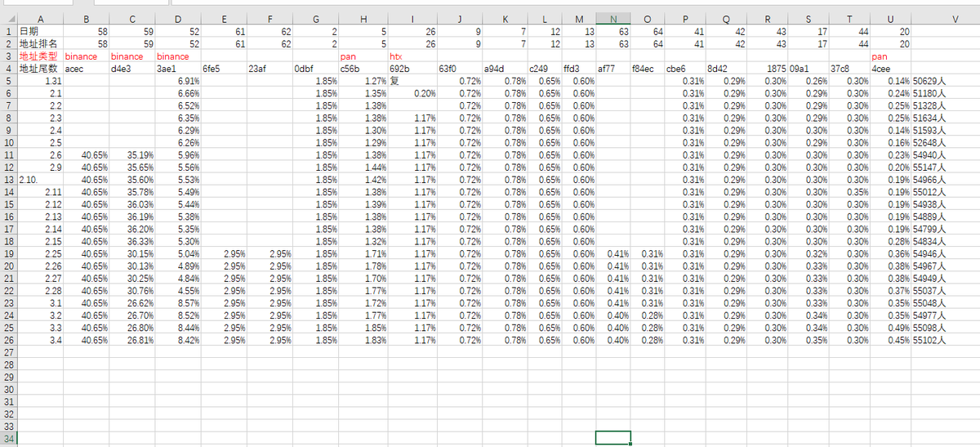Click the 55102人 cell
Viewport: 980px width, 447px height.
coord(947,338)
